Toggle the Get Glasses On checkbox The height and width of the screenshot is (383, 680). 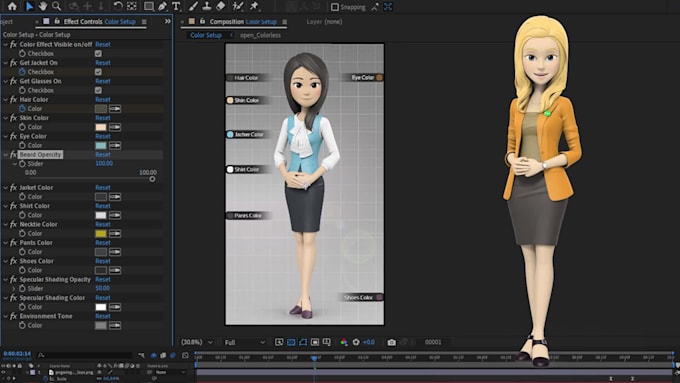(98, 90)
